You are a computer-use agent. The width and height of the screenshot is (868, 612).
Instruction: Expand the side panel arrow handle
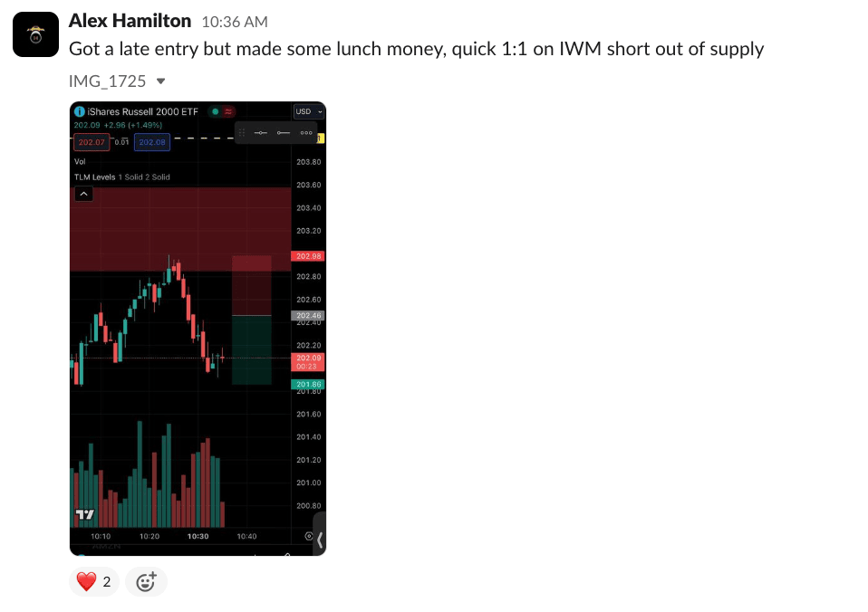(x=320, y=540)
